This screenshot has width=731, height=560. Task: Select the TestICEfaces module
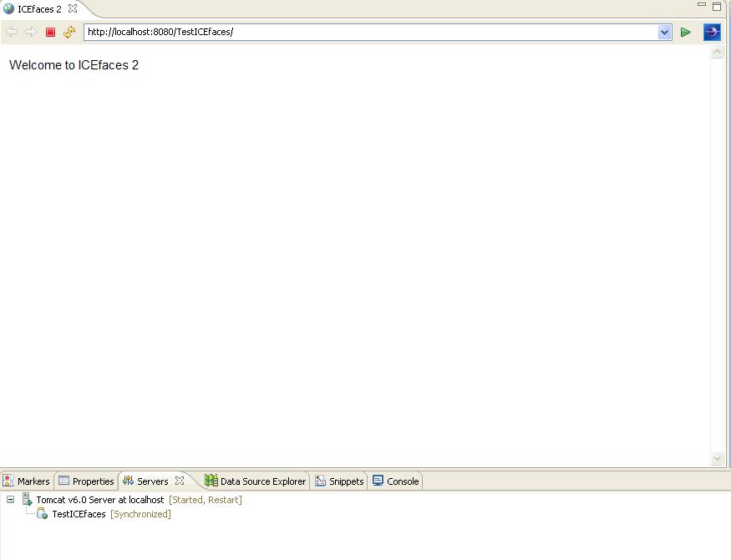click(79, 514)
